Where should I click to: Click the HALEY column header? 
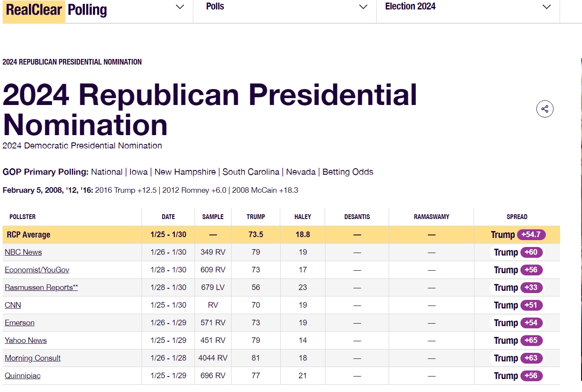click(x=303, y=217)
